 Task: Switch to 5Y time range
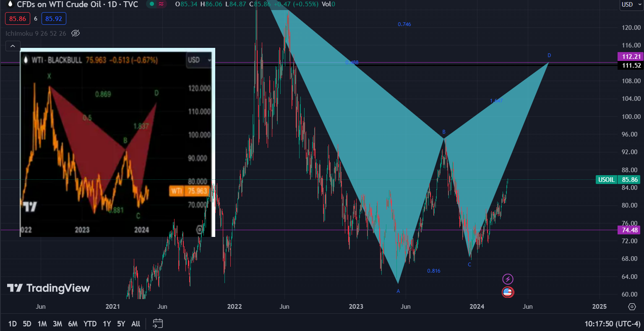(x=121, y=324)
